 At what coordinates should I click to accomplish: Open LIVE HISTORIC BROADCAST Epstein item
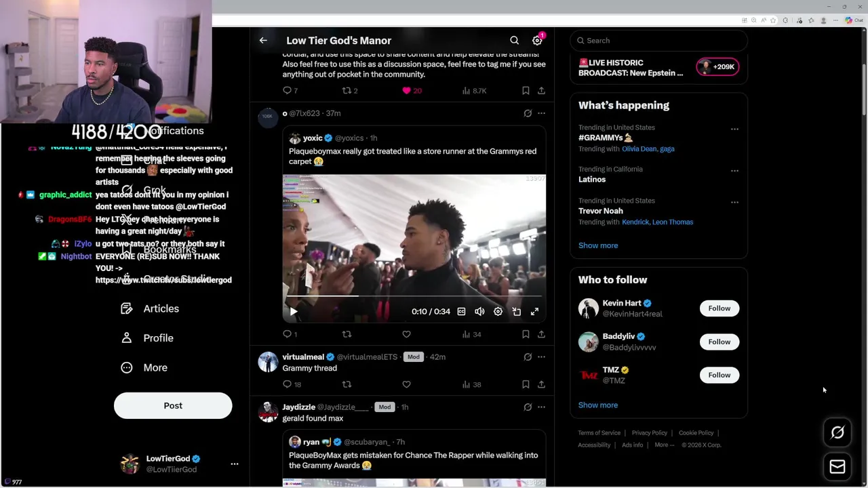[x=631, y=68]
